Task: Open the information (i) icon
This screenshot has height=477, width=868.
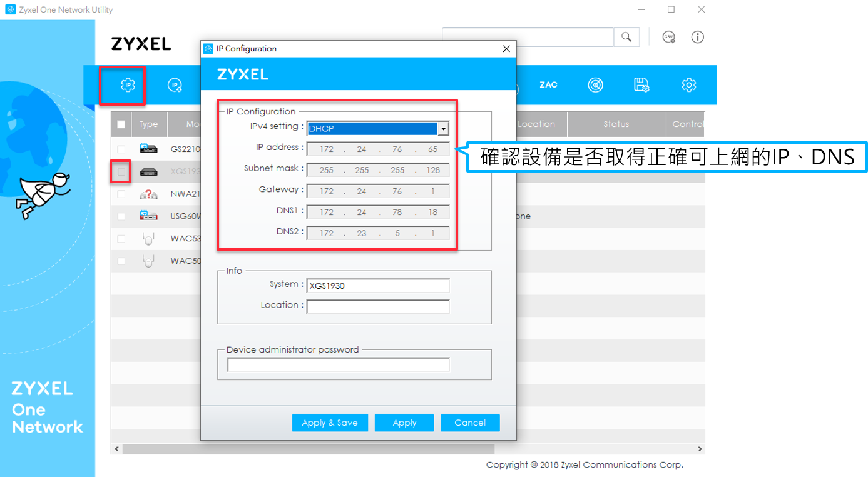Action: coord(698,37)
